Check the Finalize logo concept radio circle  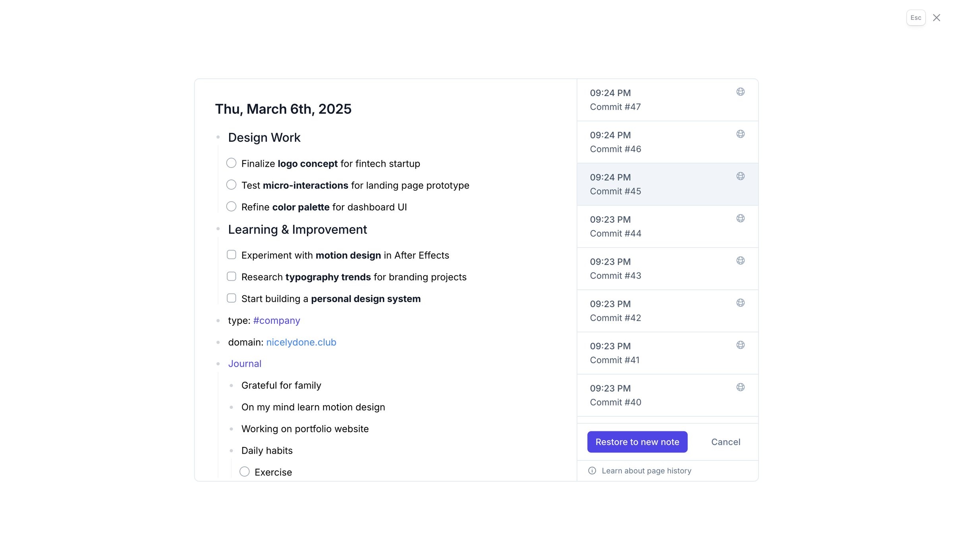[x=231, y=163]
